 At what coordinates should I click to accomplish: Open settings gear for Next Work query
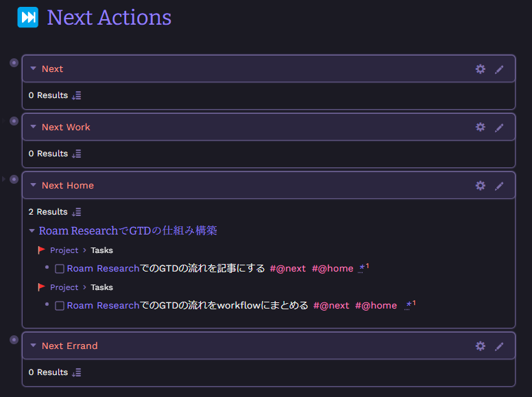pos(480,128)
